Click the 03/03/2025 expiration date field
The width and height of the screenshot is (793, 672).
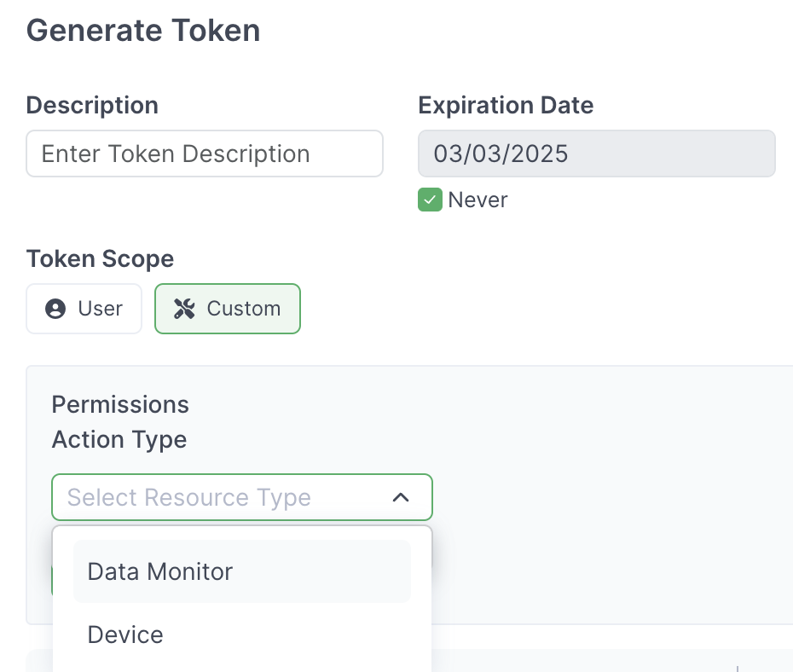[597, 154]
